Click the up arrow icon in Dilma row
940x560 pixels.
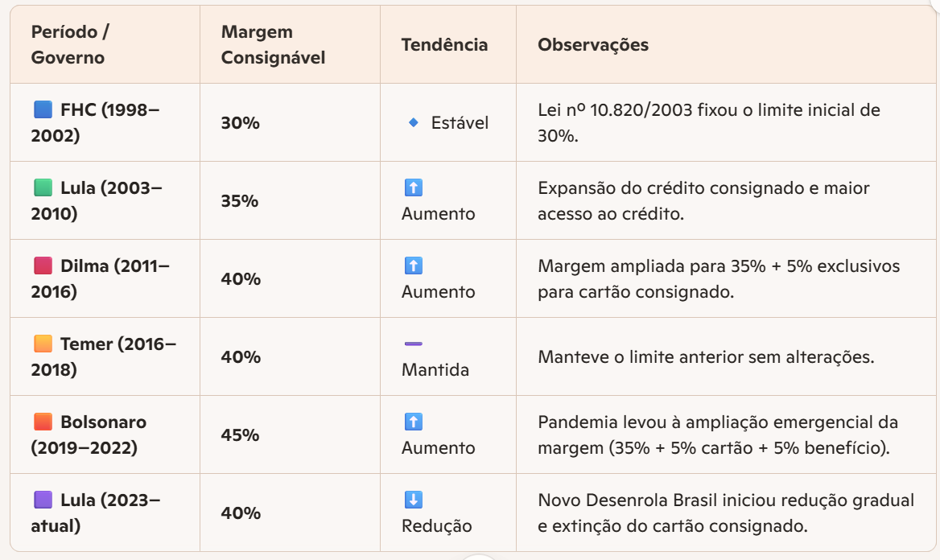(x=413, y=266)
